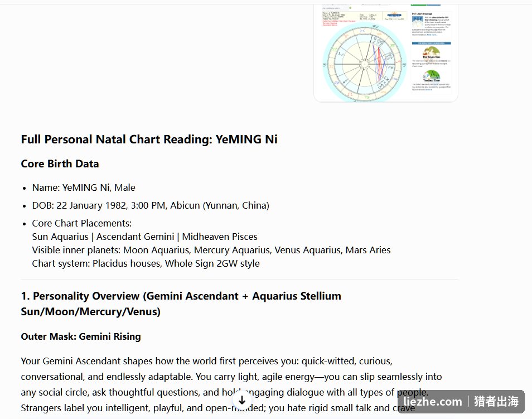Click the scroll-to-bottom down arrow button
Screen dimensions: 532x419
pyautogui.click(x=242, y=400)
